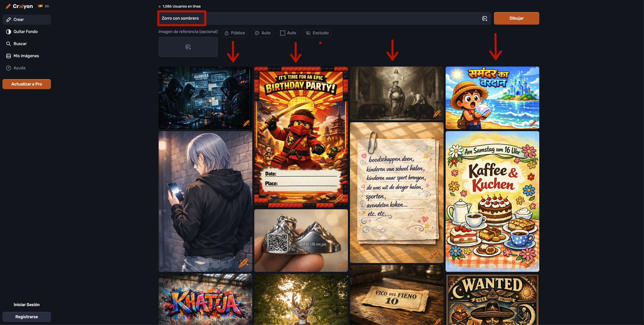Open the Auto style dropdown
The image size is (644, 325).
pos(263,33)
